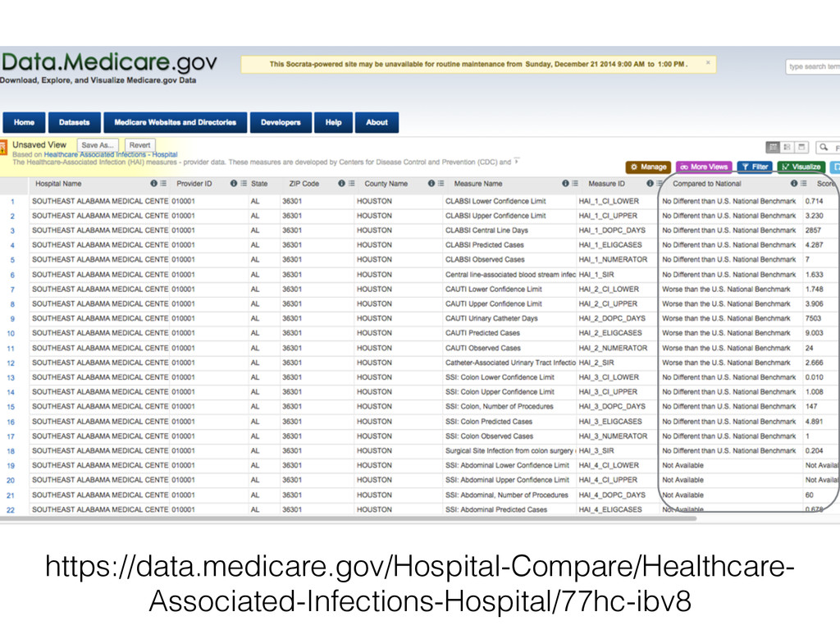The width and height of the screenshot is (840, 630).
Task: Open ZIP Code column menu
Action: pyautogui.click(x=351, y=183)
